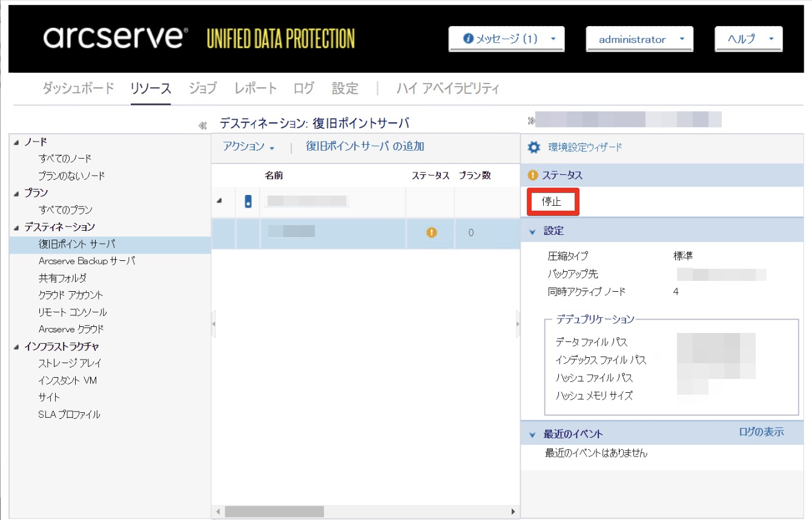
Task: Open the ジョブ tab
Action: (x=202, y=88)
